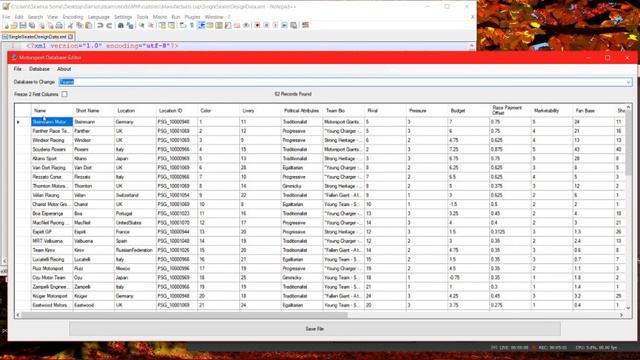640x360 pixels.
Task: Click the vertical scrollbar's down arrow in grid
Action: point(628,308)
